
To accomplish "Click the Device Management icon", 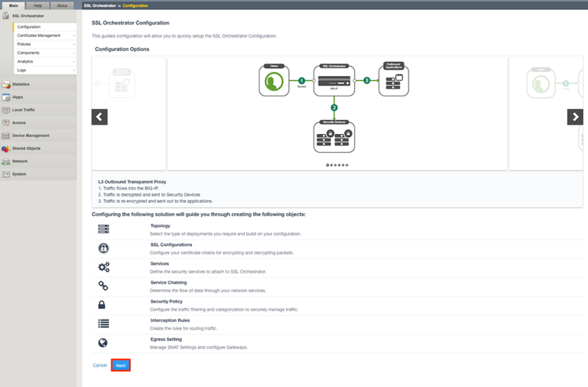I will coord(5,136).
